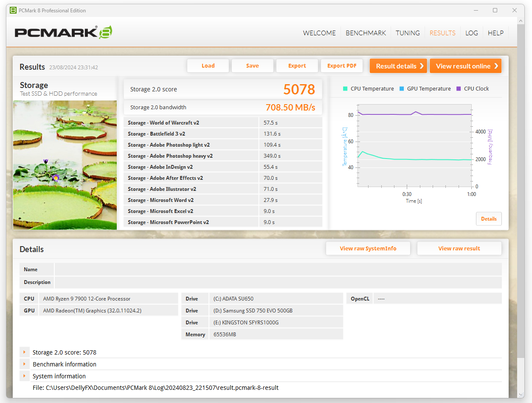Select the Battlefield 3 v2 row
Screen dimensions: 532x403
point(223,134)
